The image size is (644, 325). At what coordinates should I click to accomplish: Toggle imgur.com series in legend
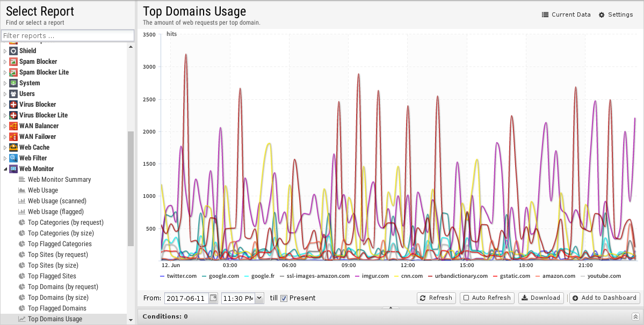click(x=372, y=276)
